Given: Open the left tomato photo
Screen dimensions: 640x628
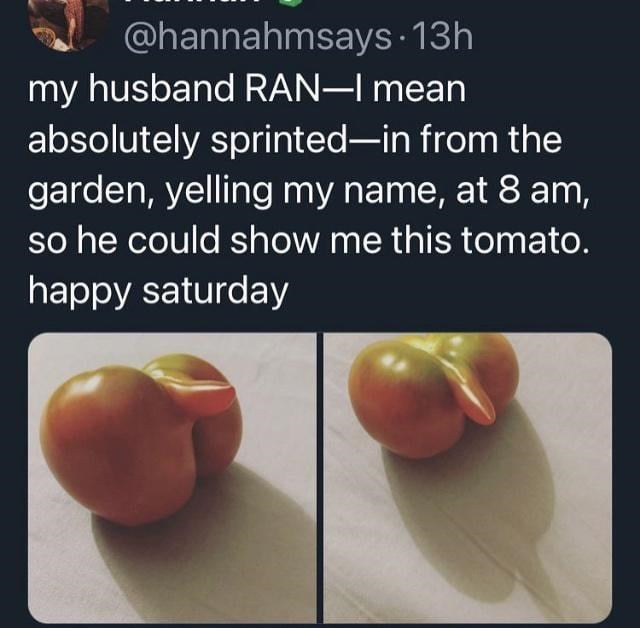Looking at the screenshot, I should (x=171, y=477).
